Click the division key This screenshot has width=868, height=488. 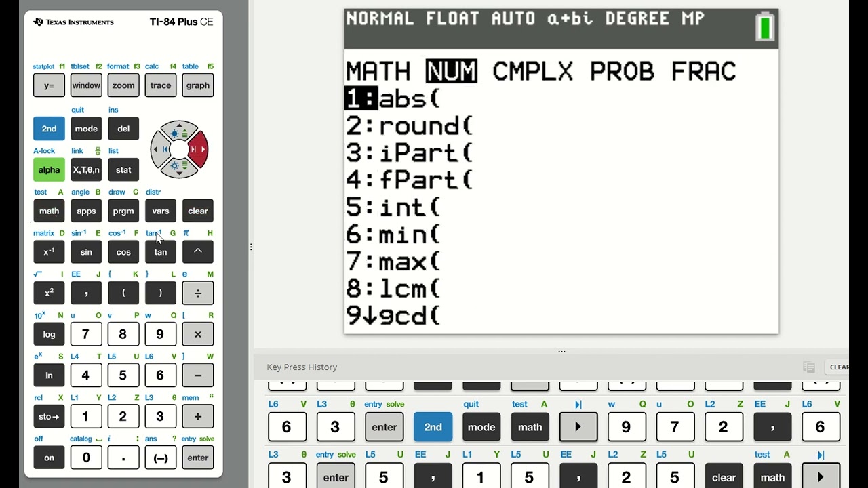point(198,293)
